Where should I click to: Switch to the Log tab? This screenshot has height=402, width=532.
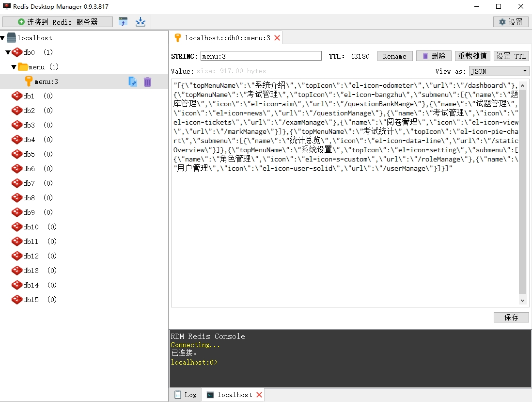(x=186, y=395)
